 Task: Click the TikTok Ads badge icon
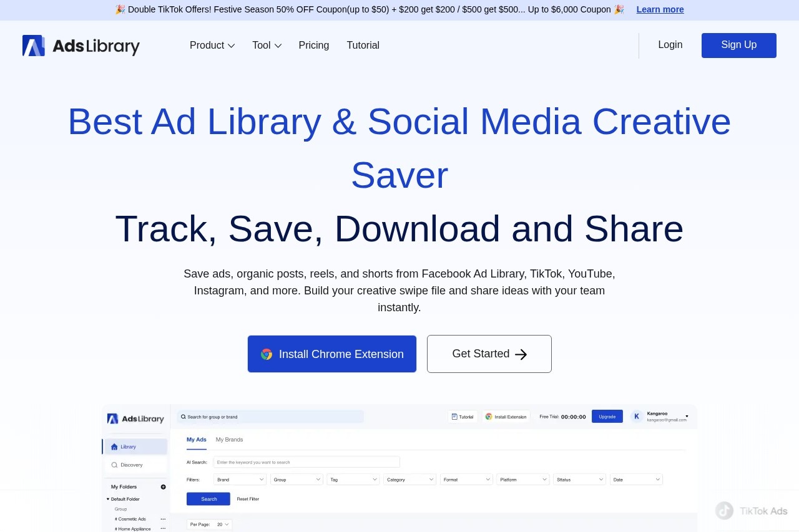coord(724,511)
